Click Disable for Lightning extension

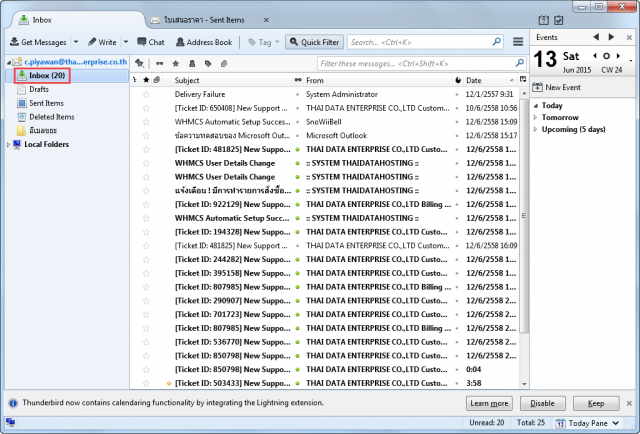542,403
